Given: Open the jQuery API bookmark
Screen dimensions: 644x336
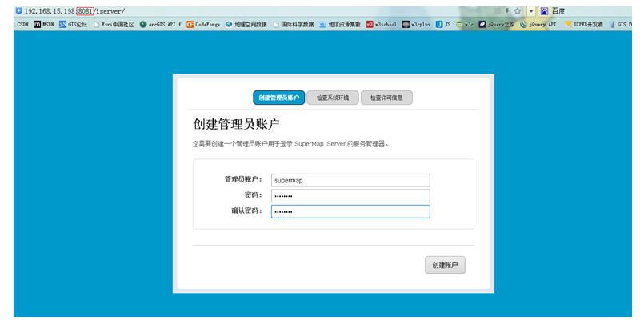Looking at the screenshot, I should [x=538, y=24].
